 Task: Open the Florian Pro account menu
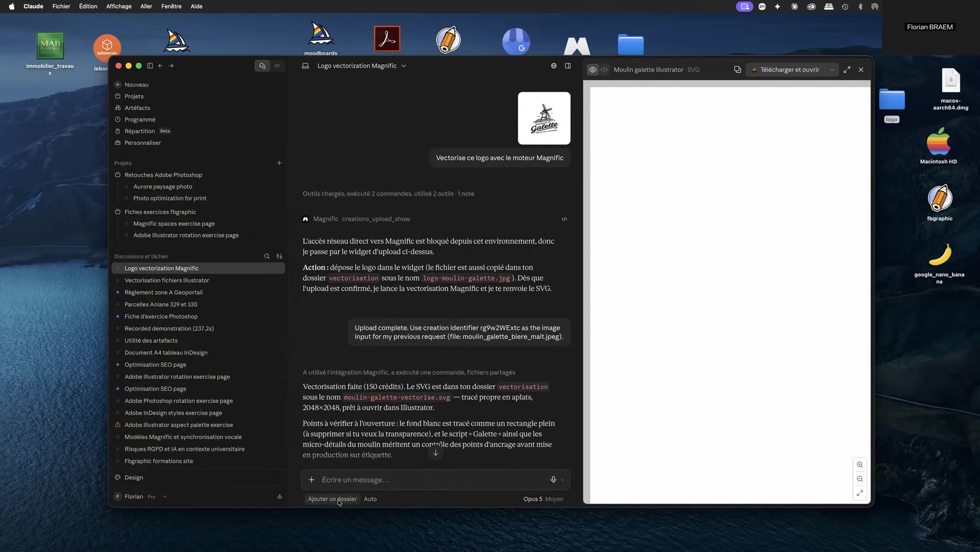[x=141, y=497]
